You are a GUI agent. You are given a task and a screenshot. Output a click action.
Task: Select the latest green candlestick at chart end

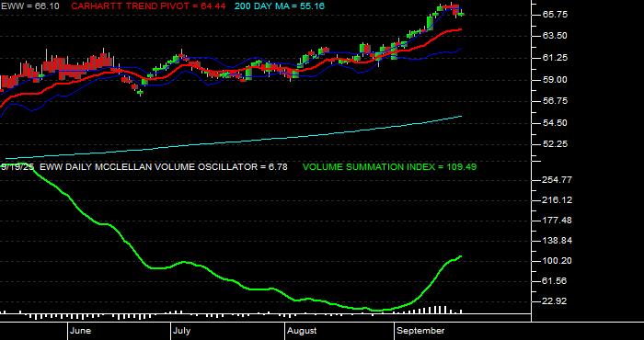coord(461,15)
